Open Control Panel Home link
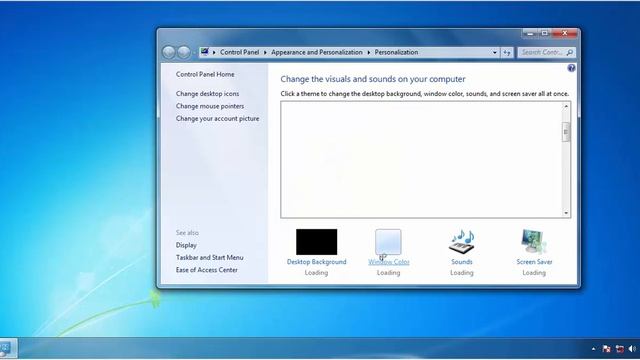This screenshot has height=360, width=640. (x=205, y=74)
